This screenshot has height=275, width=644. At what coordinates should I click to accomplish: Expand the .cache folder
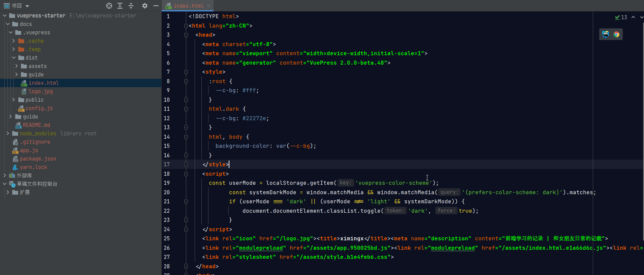(13, 41)
